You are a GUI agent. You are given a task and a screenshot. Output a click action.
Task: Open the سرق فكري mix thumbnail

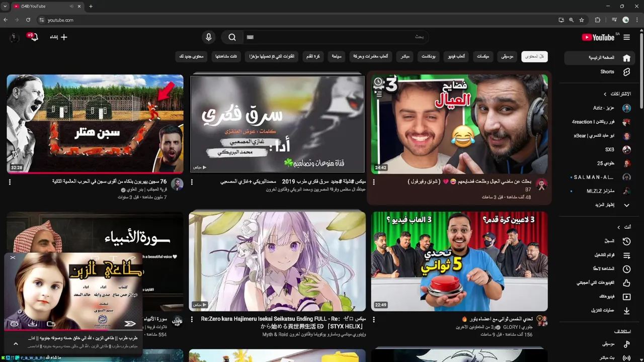277,124
